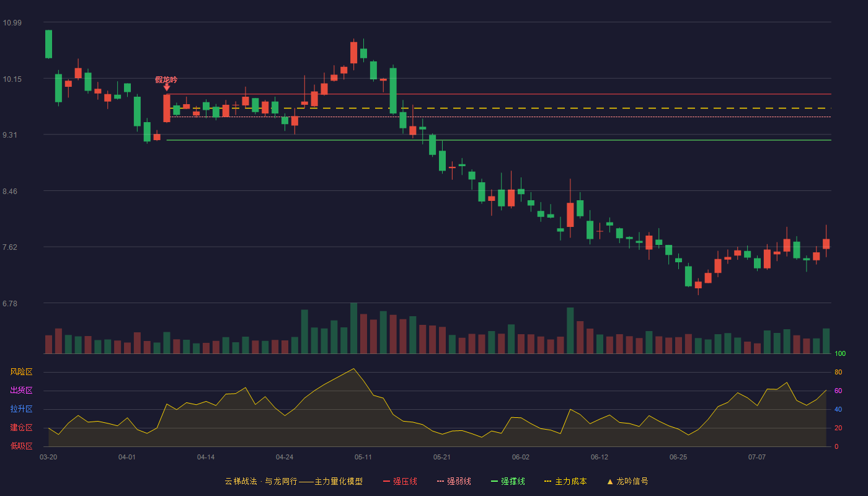Screen dimensions: 868x496
Task: Click the 06-25 date label
Action: coord(678,457)
